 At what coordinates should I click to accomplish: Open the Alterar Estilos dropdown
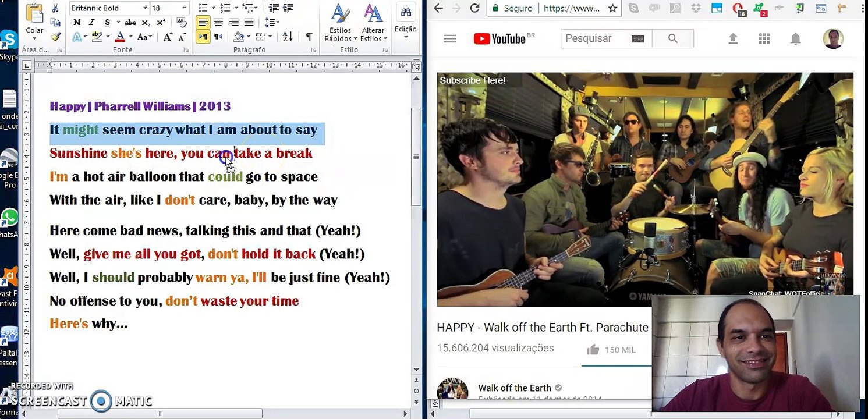373,23
